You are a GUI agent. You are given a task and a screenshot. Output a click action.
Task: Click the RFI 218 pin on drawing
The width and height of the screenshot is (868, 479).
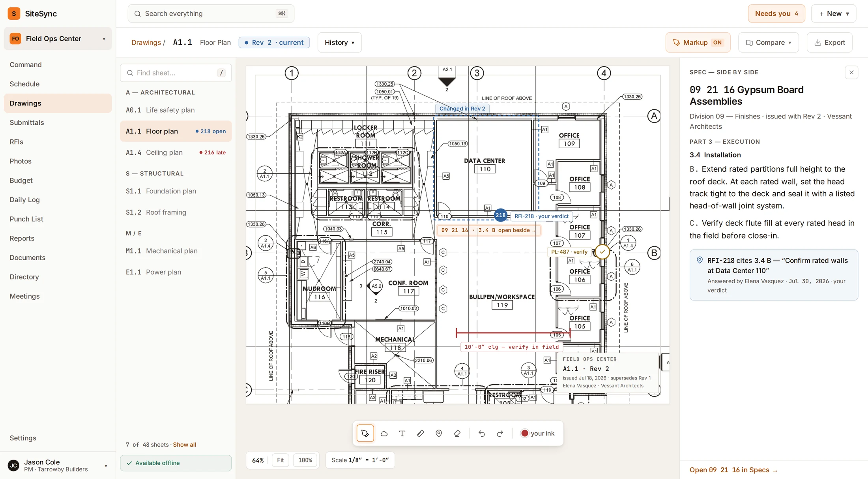pyautogui.click(x=500, y=215)
